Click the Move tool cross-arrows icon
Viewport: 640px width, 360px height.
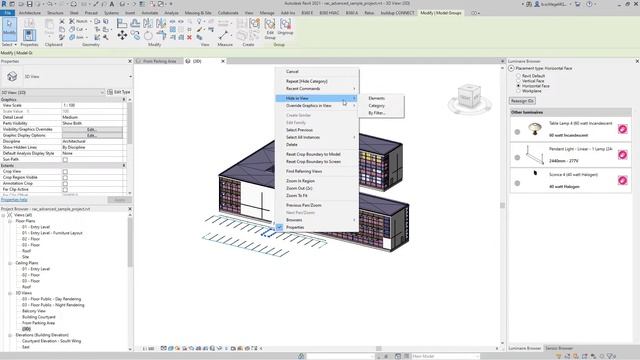click(x=122, y=36)
